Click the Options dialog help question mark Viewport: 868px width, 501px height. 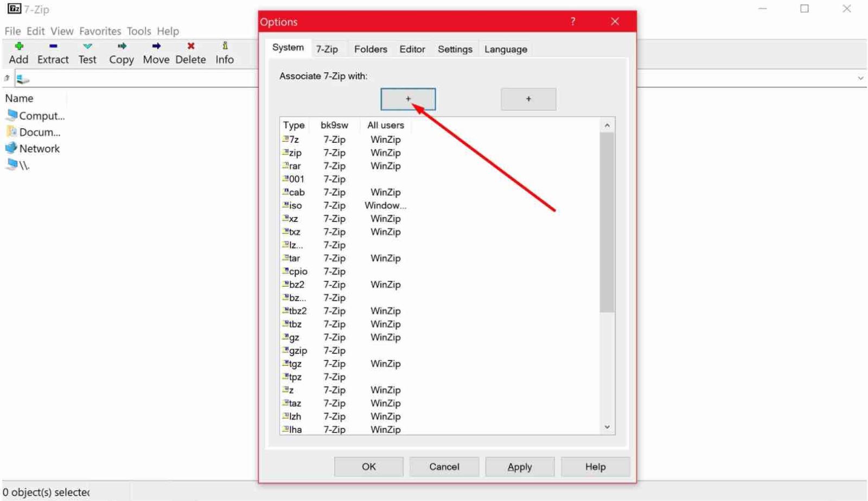click(x=573, y=21)
